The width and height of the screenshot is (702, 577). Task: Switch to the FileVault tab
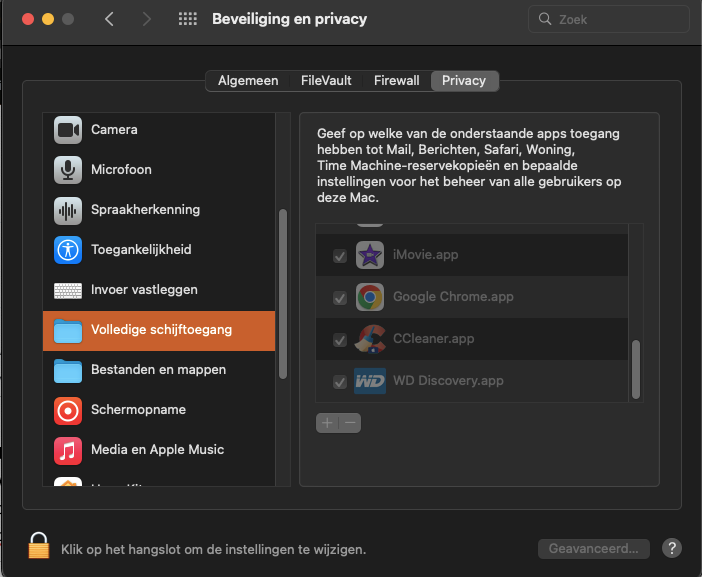pyautogui.click(x=326, y=81)
